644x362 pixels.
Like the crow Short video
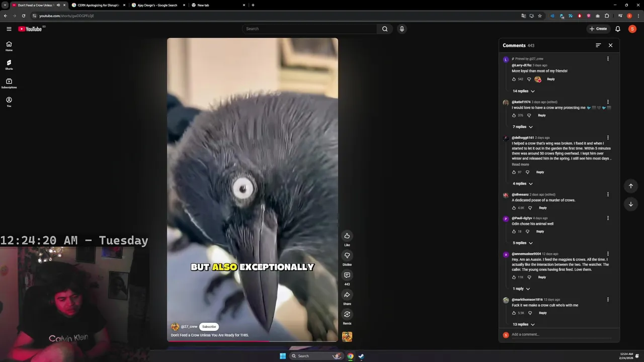(347, 236)
